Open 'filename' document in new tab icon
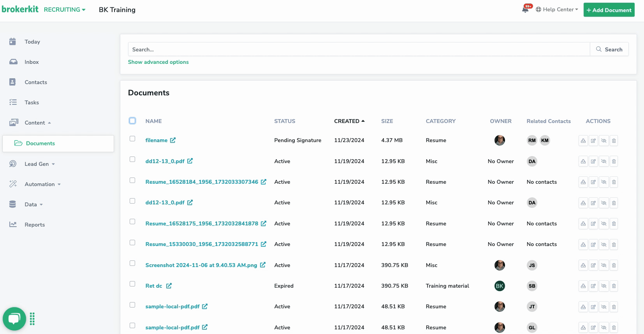Image resolution: width=644 pixels, height=334 pixels. [x=173, y=140]
